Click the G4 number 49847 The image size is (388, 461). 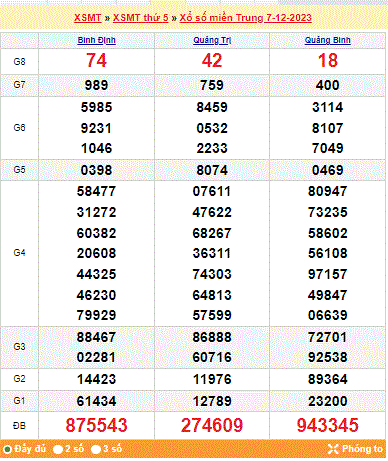(328, 295)
